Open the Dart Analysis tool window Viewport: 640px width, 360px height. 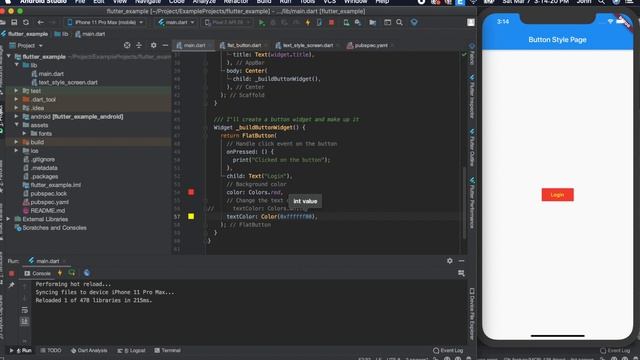(89, 350)
